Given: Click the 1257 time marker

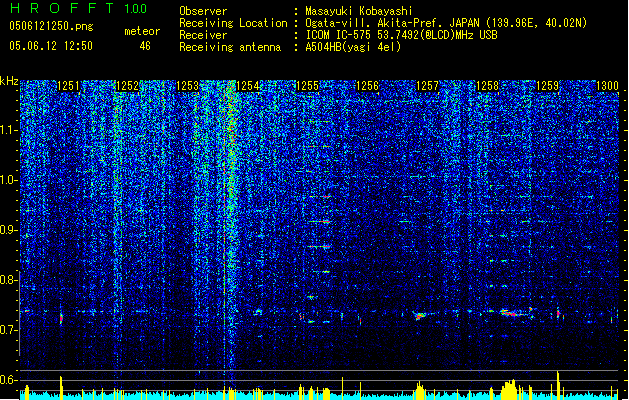Looking at the screenshot, I should click(x=427, y=86).
